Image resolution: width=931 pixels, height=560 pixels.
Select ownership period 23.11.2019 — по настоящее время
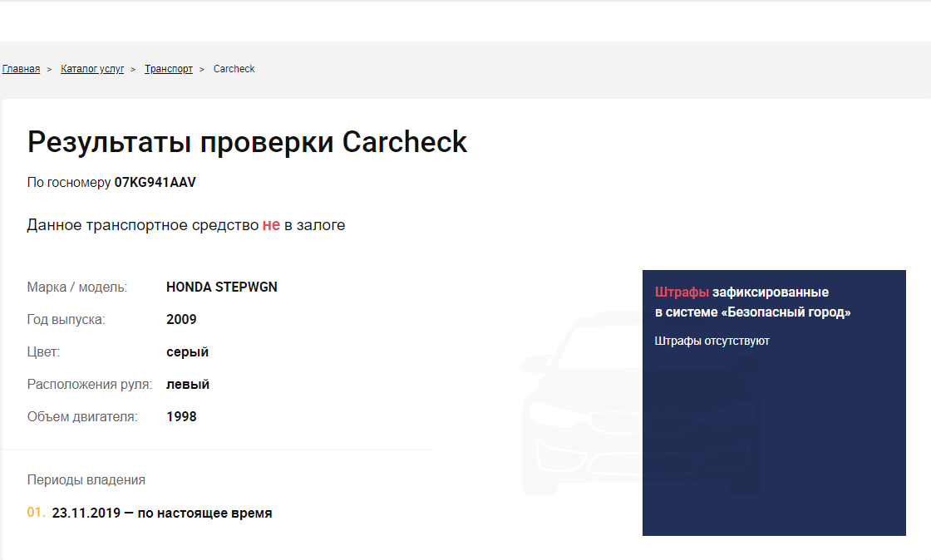tap(162, 513)
